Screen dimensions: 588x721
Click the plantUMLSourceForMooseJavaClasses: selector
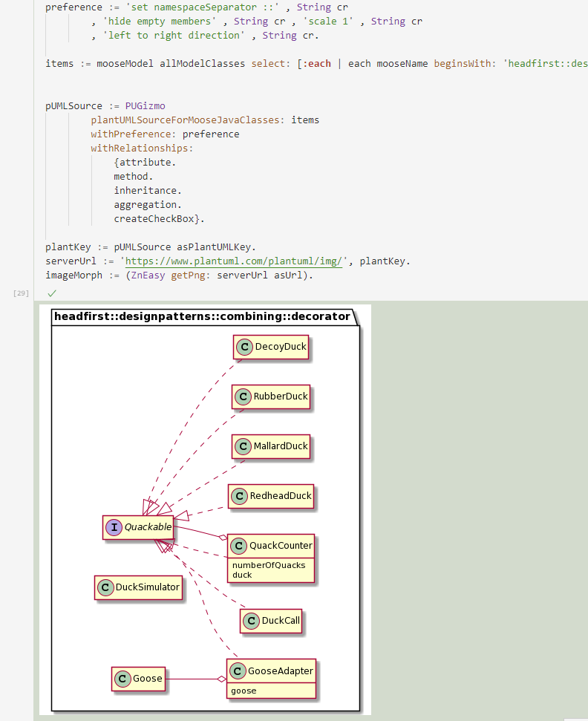click(x=188, y=120)
